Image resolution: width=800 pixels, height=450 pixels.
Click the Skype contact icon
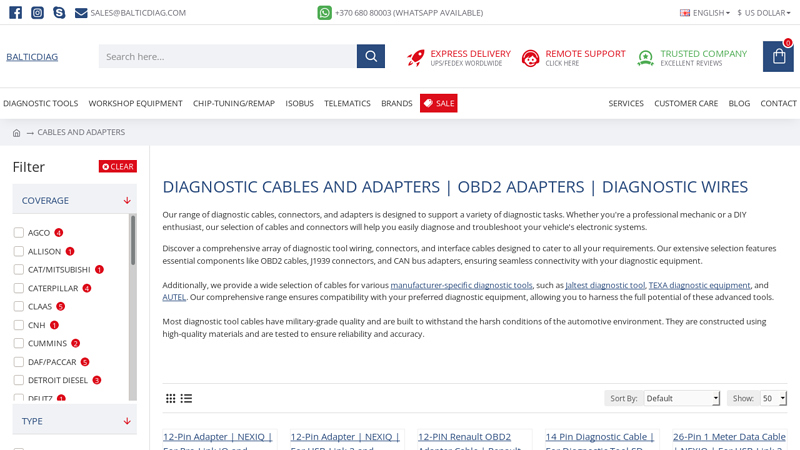[x=59, y=12]
